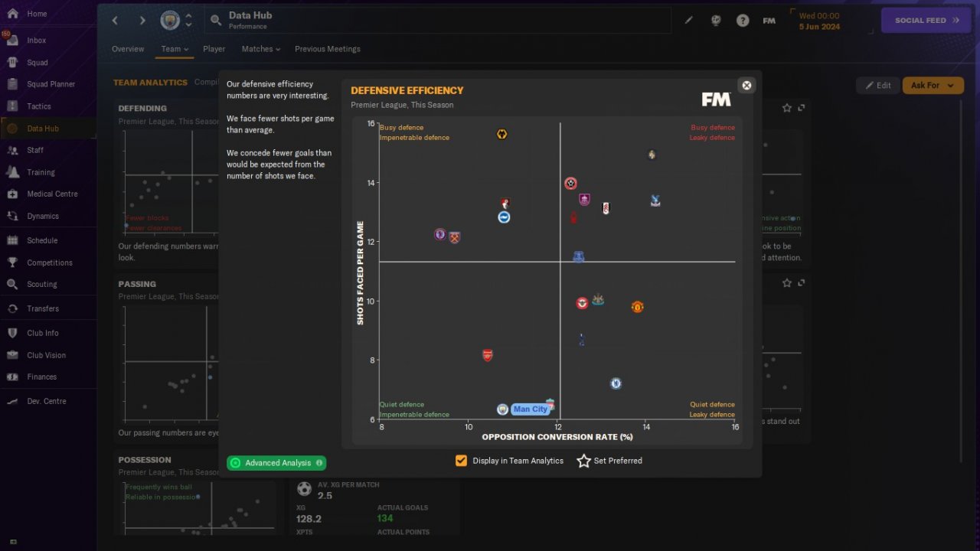Go forward with the right arrow

click(142, 21)
